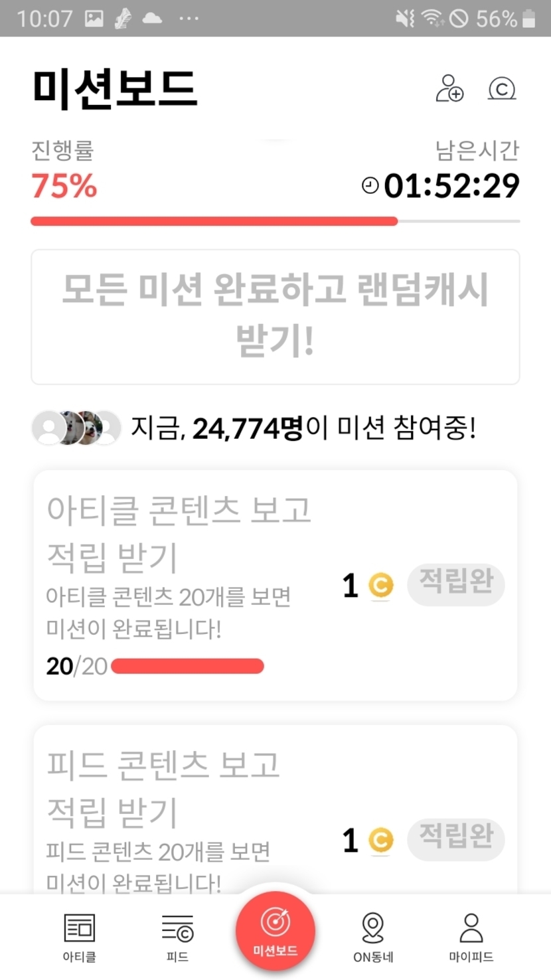Image resolution: width=551 pixels, height=980 pixels.
Task: Tap the gold coin in feed mission
Action: [x=380, y=841]
